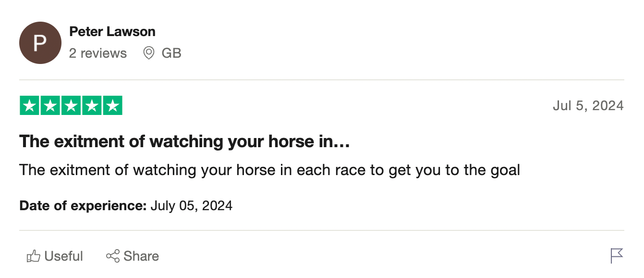
Task: Click the fifth green rating star
Action: [112, 106]
